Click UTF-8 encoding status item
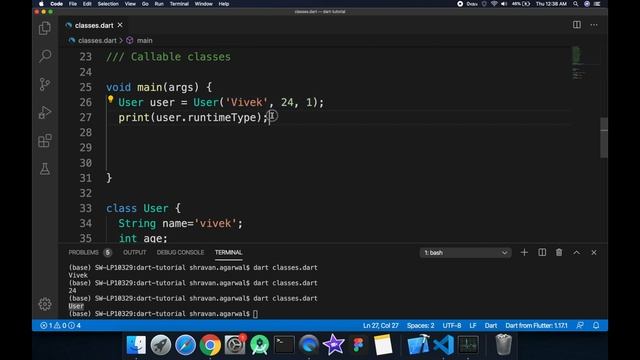The height and width of the screenshot is (360, 640). 452,325
